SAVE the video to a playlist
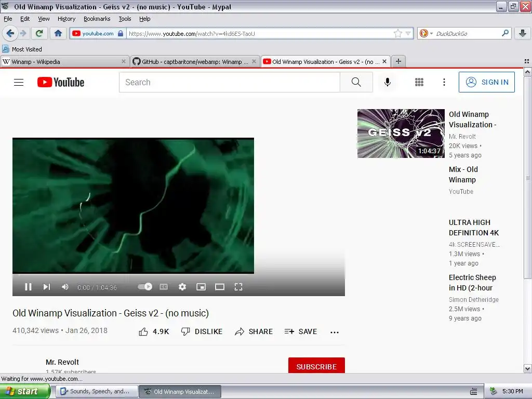Screen dimensions: 532x399 point(301,331)
